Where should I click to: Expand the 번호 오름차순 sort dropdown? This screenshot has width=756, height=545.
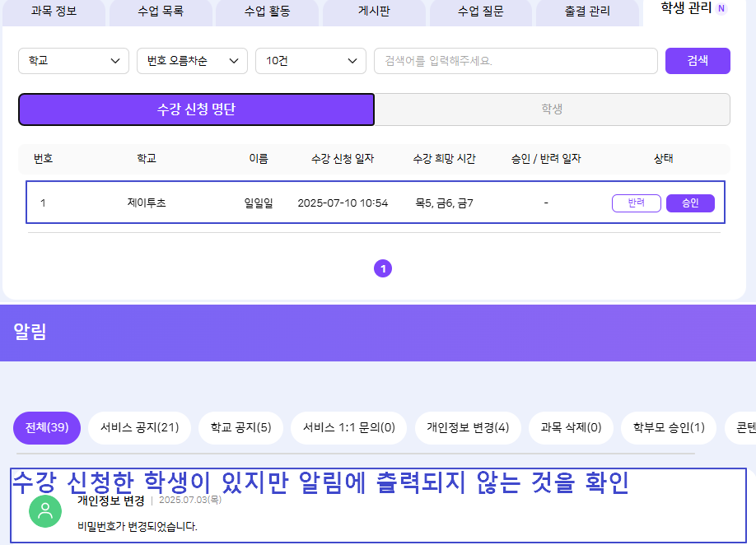point(192,61)
